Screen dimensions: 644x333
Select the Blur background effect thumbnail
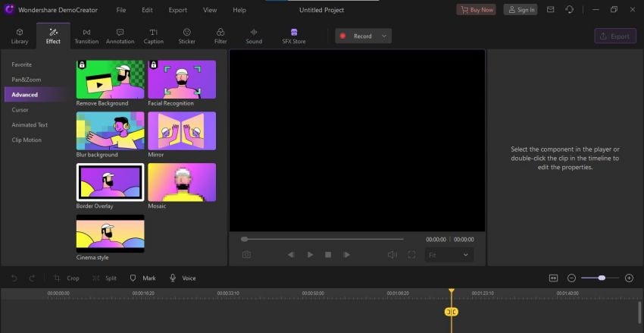110,130
